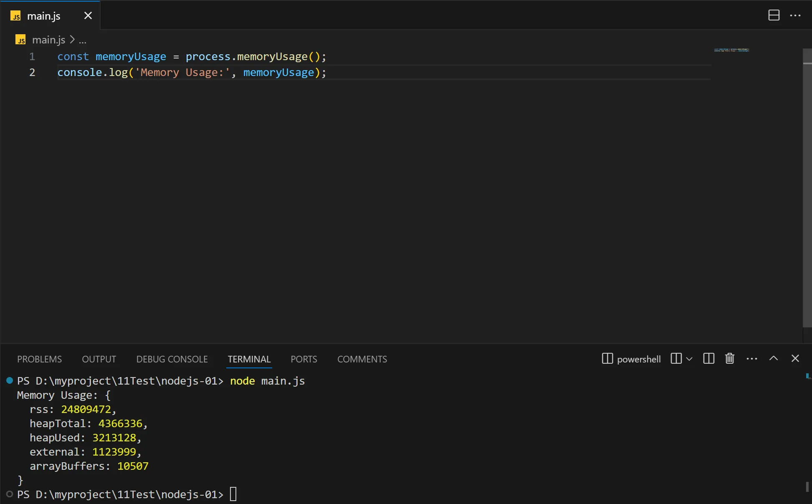Switch to the OUTPUT panel tab
The image size is (812, 504).
99,359
